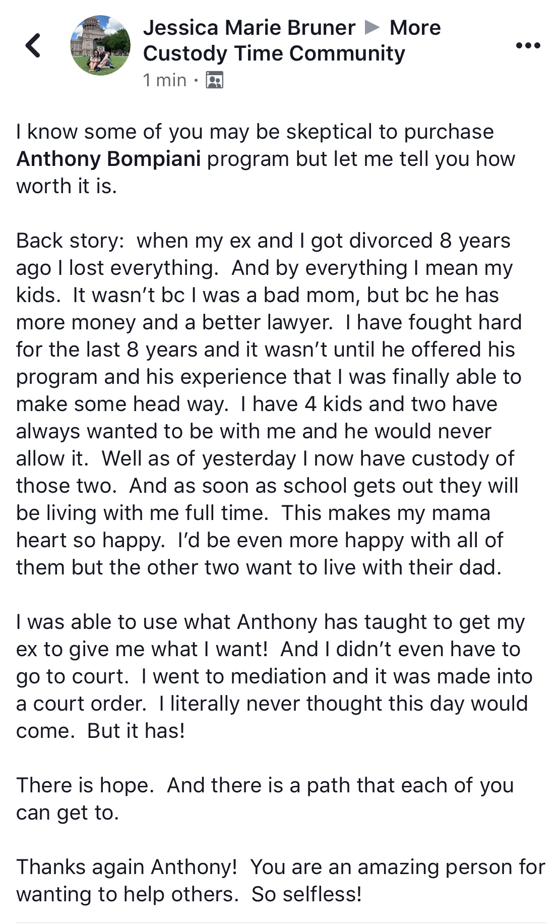Open the post options three-dot menu
The height and width of the screenshot is (924, 560).
(528, 45)
